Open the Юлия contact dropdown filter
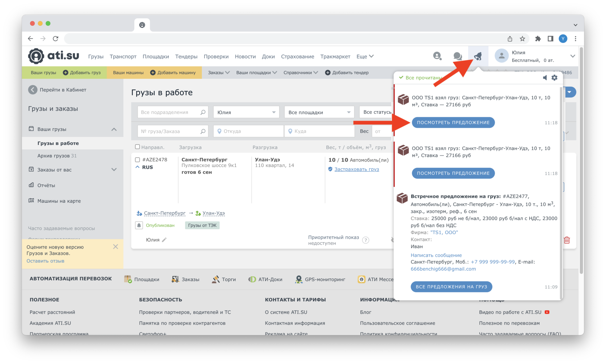606x364 pixels. 246,112
